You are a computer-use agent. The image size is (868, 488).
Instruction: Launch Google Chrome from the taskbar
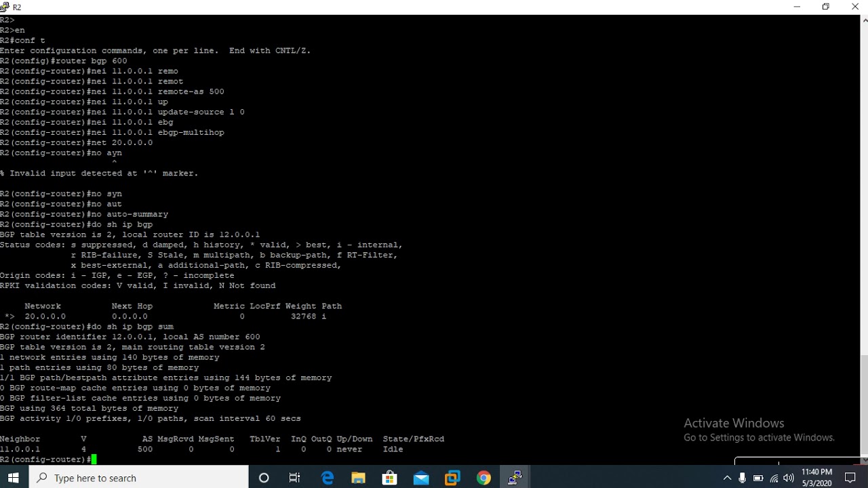coord(484,478)
